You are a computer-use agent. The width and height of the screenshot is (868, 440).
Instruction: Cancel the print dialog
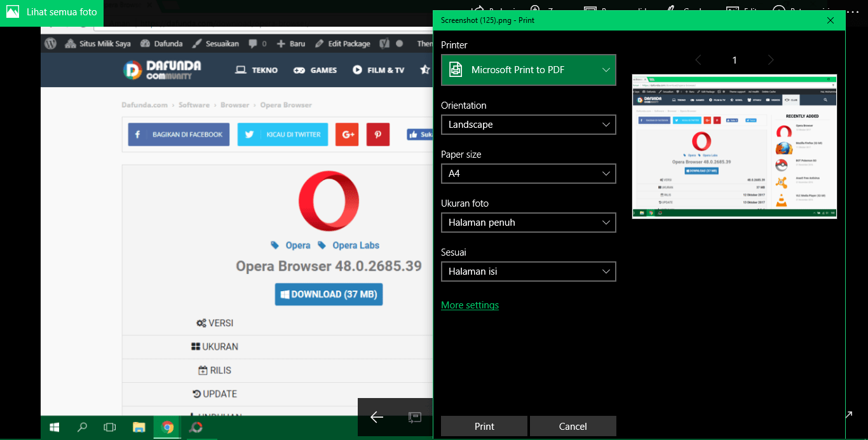click(x=573, y=426)
